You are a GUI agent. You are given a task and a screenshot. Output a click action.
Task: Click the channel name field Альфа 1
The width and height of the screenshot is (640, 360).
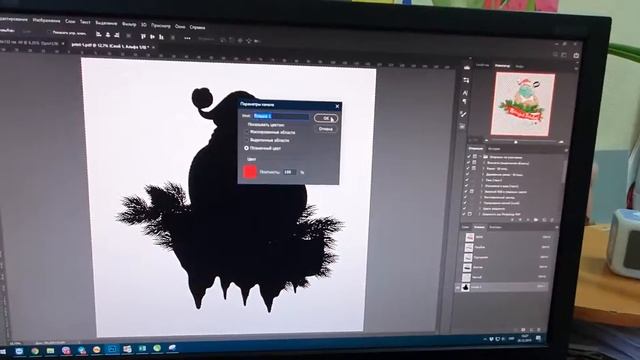click(281, 116)
